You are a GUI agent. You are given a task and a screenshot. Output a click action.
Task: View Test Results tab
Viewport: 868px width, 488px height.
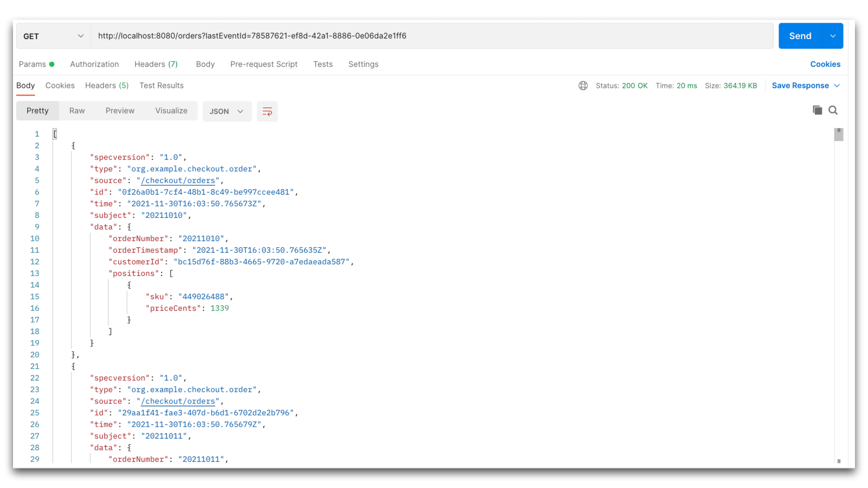(x=162, y=86)
